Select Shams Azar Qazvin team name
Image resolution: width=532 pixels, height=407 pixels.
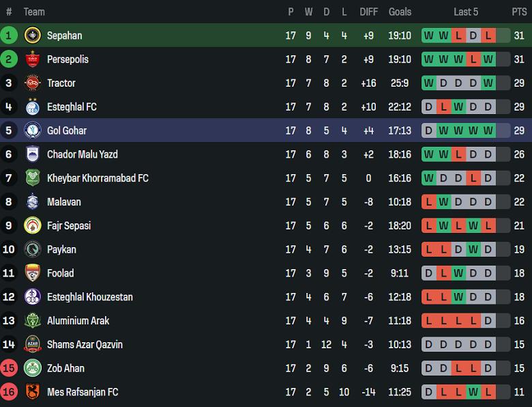(85, 345)
